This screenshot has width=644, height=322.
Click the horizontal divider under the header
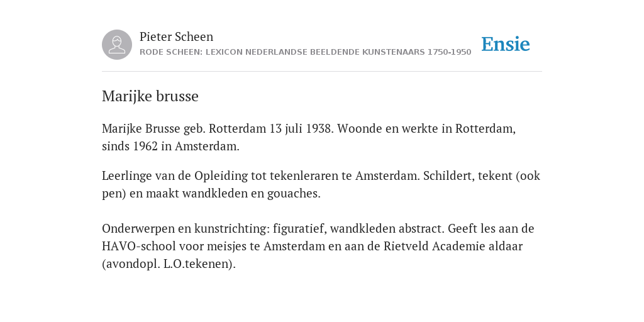(x=322, y=72)
